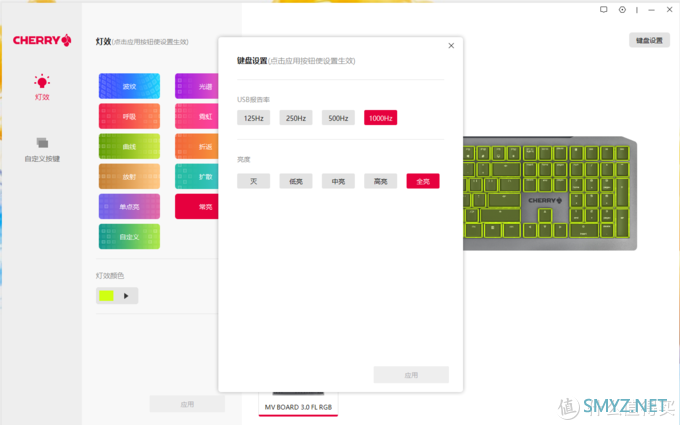Pick the yellow-green lighting color swatch
This screenshot has height=425, width=680.
[106, 296]
